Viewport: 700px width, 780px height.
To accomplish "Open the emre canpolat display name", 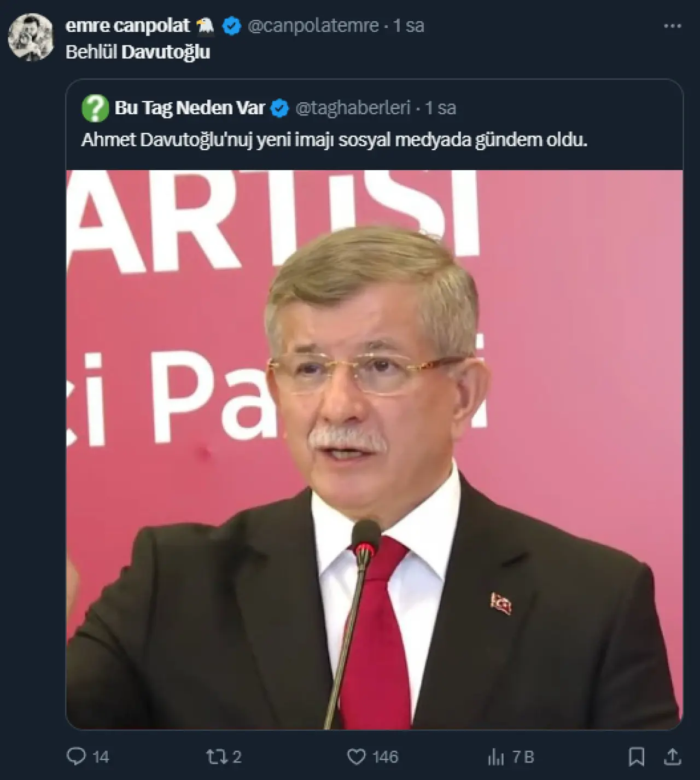I will (x=127, y=25).
